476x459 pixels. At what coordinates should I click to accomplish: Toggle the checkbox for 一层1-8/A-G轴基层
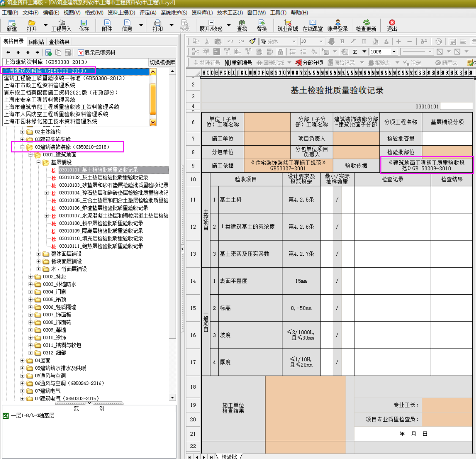pos(6,416)
